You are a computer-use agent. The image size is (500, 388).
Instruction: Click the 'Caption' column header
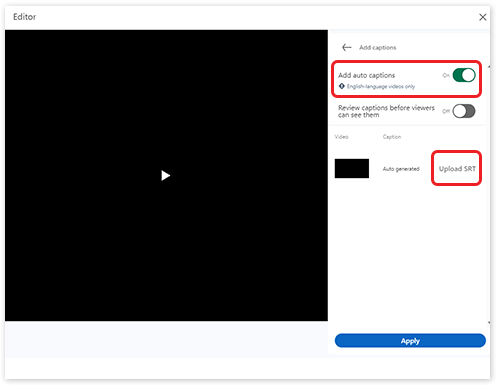pyautogui.click(x=392, y=137)
